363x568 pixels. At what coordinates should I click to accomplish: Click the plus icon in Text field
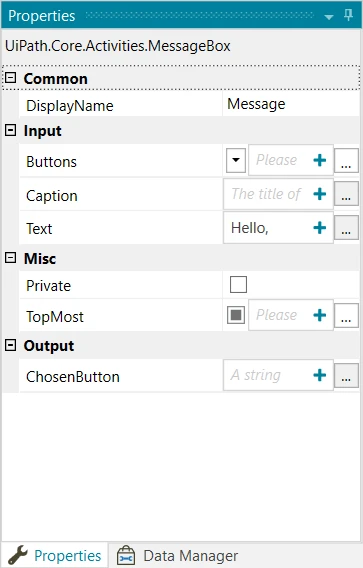tap(320, 228)
